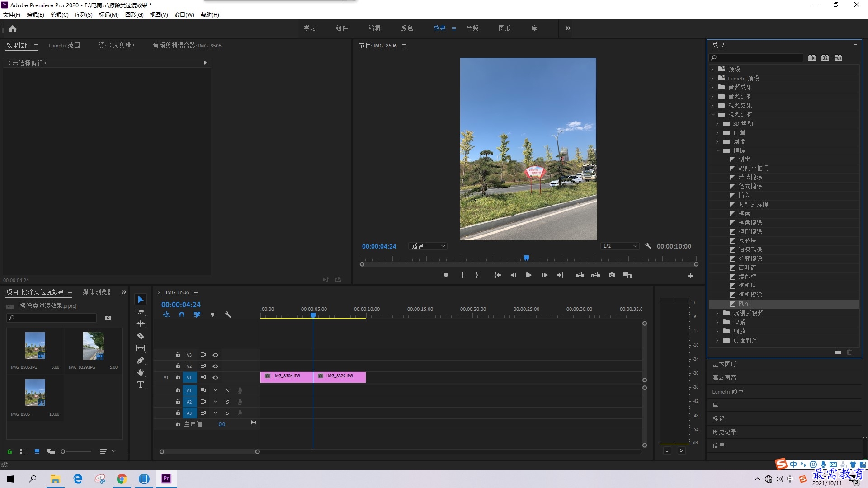Go to Out point button
This screenshot has height=488, width=868.
(x=560, y=275)
